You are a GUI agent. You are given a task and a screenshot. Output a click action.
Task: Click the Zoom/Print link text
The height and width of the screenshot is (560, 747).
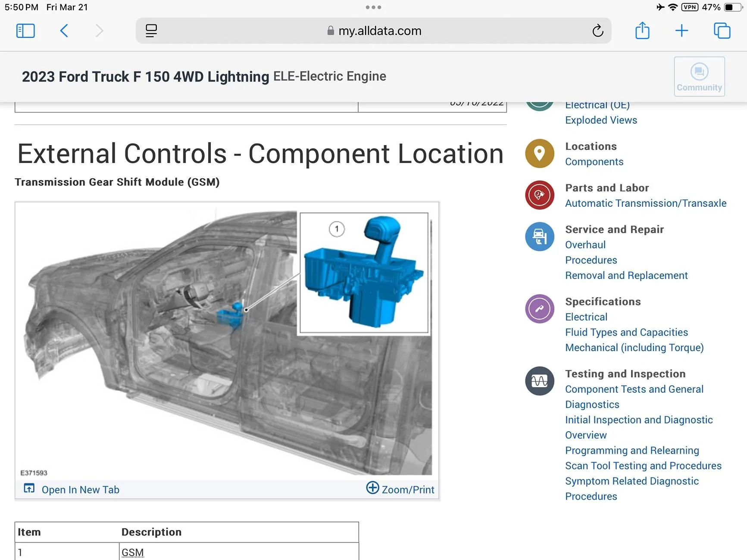408,490
